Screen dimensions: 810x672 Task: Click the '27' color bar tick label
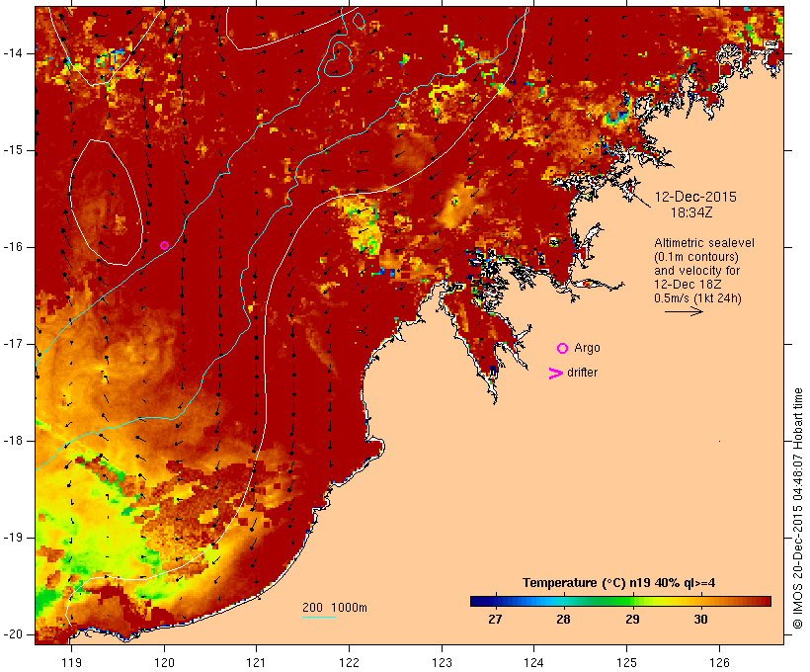pos(495,620)
